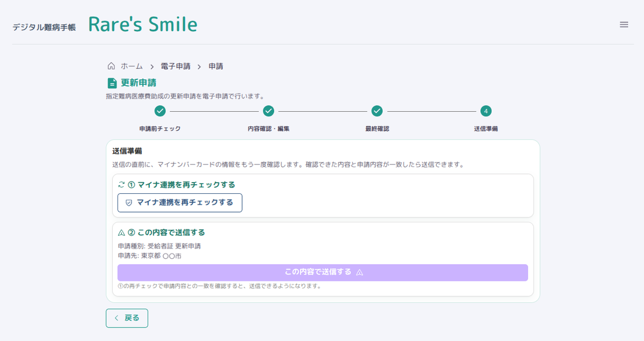This screenshot has width=644, height=341.
Task: Select the 申請前チェック step checkmark
Action: [160, 111]
